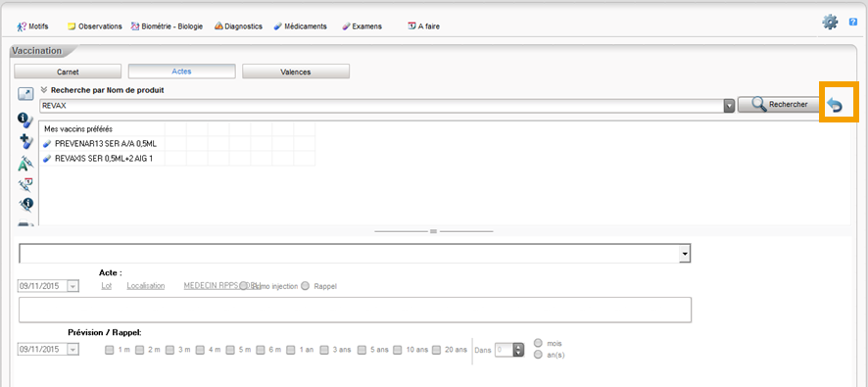Select the Rappel radio button
This screenshot has width=868, height=387.
[x=305, y=286]
